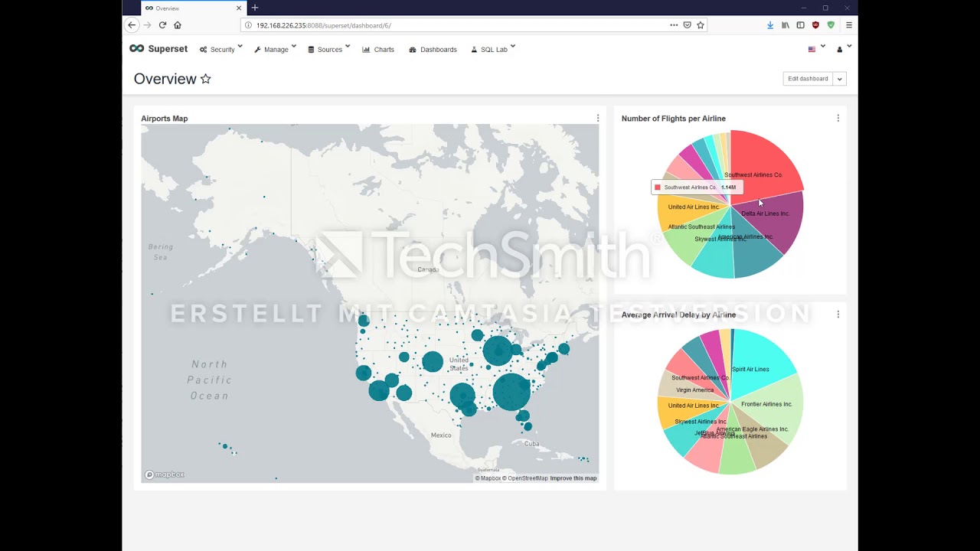This screenshot has width=980, height=551.
Task: Go to Charts page
Action: 378,50
